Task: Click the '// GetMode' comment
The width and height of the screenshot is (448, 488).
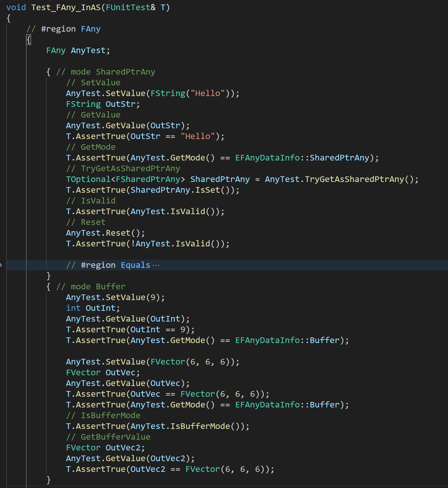Action: [91, 147]
